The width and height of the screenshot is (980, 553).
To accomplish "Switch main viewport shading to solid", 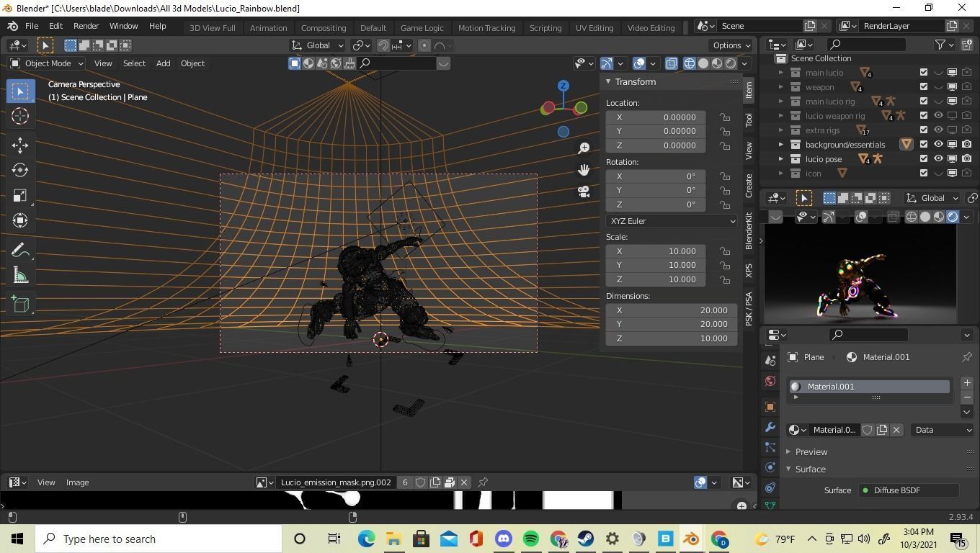I will click(x=703, y=63).
